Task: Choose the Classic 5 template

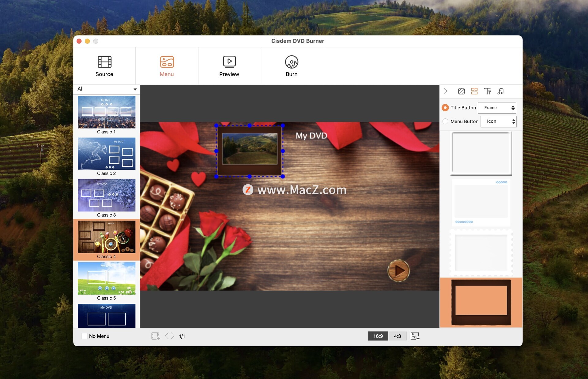Action: click(107, 281)
